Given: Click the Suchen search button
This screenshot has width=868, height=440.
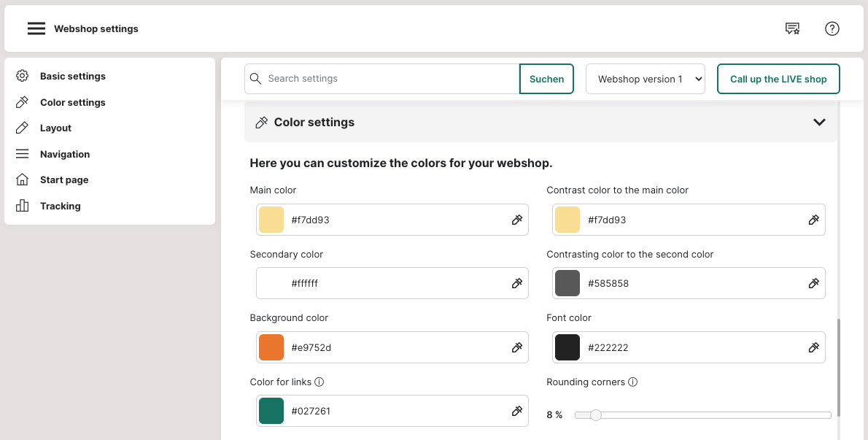Looking at the screenshot, I should [546, 79].
